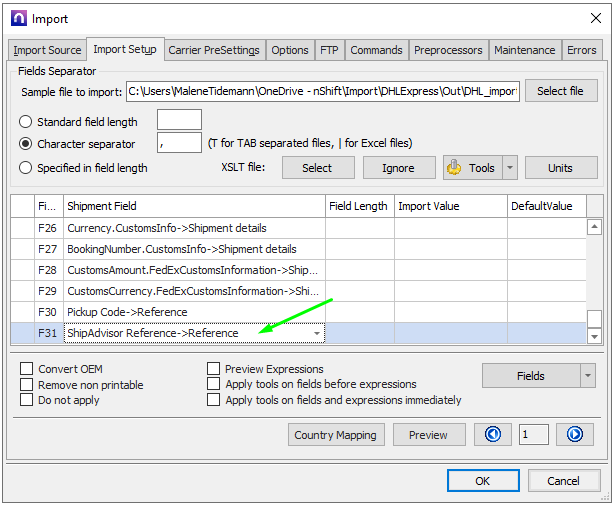The height and width of the screenshot is (505, 614).
Task: Close the Import dialog window
Action: point(590,17)
